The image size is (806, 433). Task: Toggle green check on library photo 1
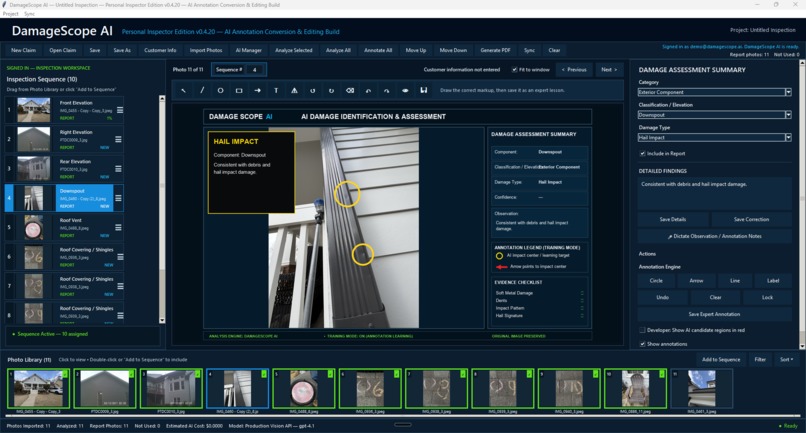[x=65, y=374]
